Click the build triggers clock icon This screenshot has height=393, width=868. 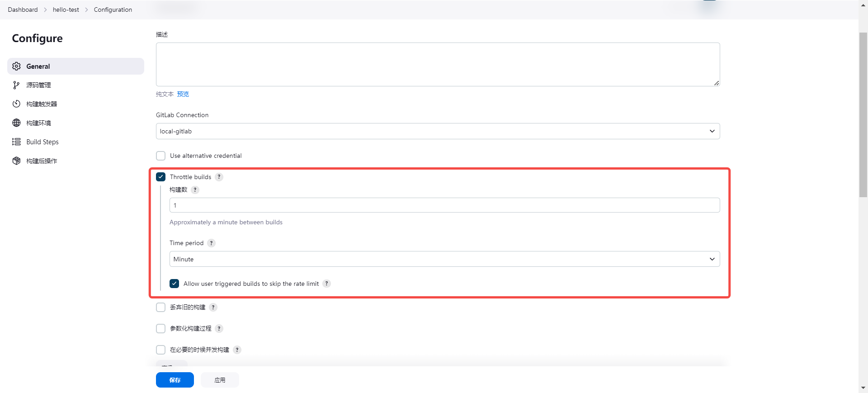17,104
